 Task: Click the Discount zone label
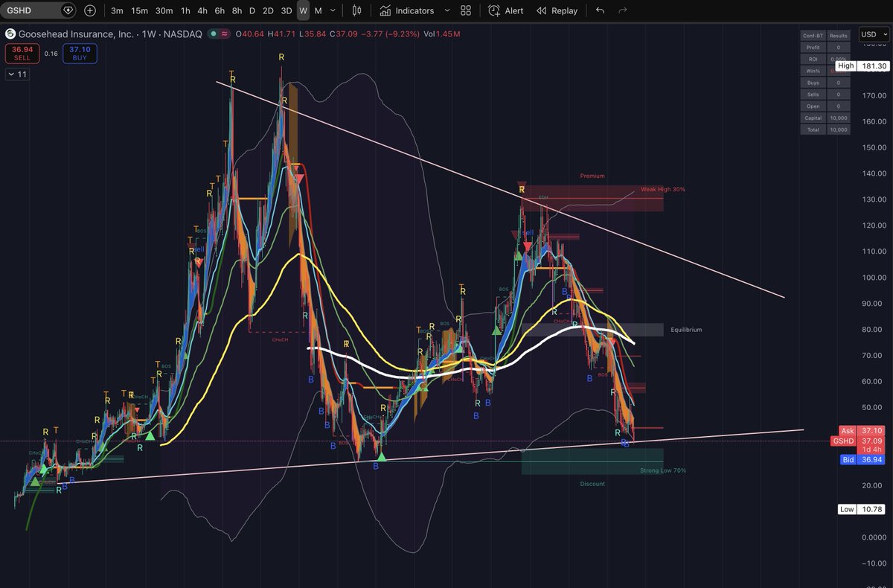click(x=592, y=484)
